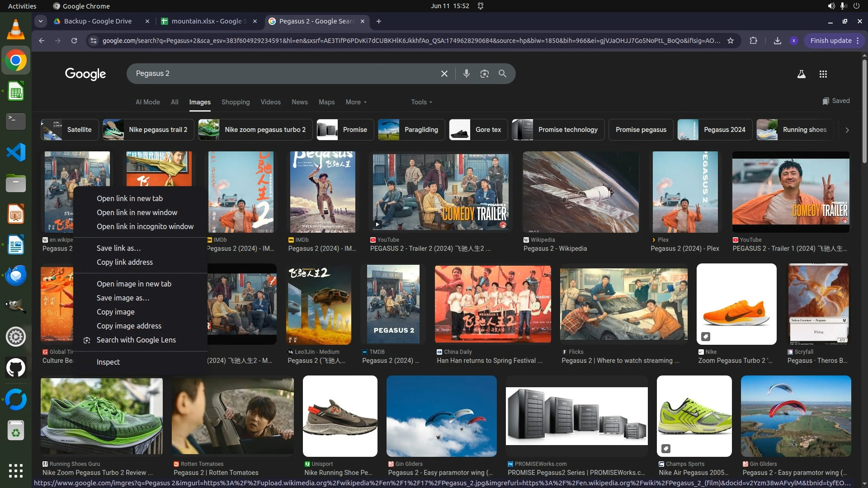Clear the search box with X icon

click(444, 74)
